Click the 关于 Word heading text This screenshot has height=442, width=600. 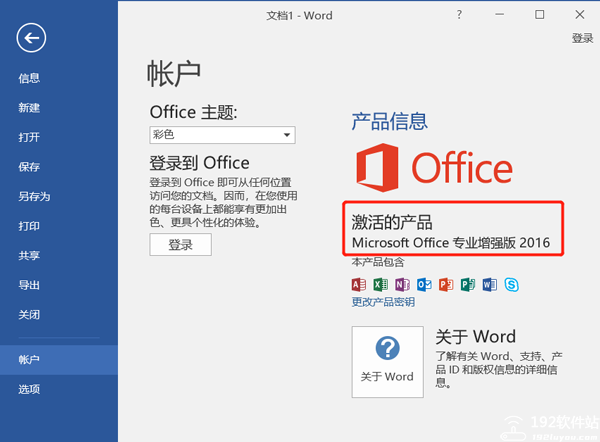click(475, 337)
